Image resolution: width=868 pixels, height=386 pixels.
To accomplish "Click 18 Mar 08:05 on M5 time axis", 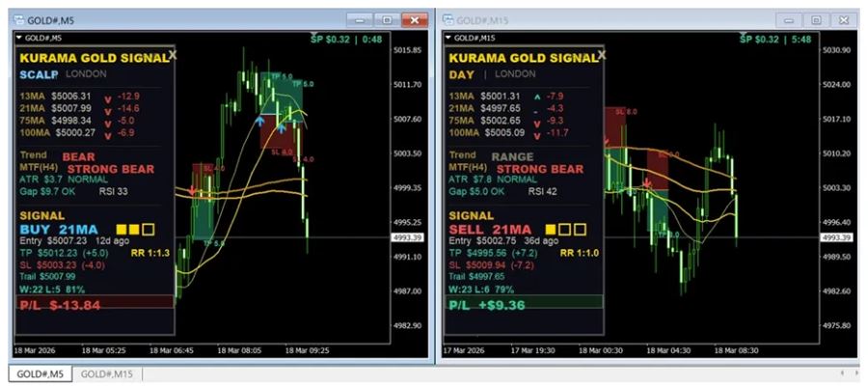I will 241,350.
